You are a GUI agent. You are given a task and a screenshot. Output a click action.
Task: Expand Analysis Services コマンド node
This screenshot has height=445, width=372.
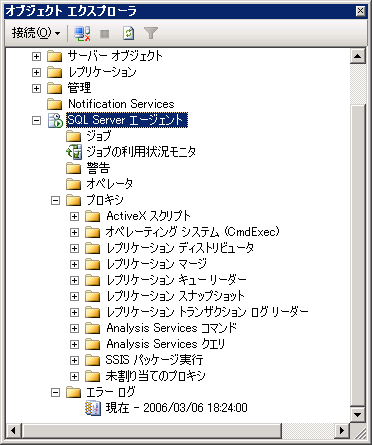click(74, 328)
